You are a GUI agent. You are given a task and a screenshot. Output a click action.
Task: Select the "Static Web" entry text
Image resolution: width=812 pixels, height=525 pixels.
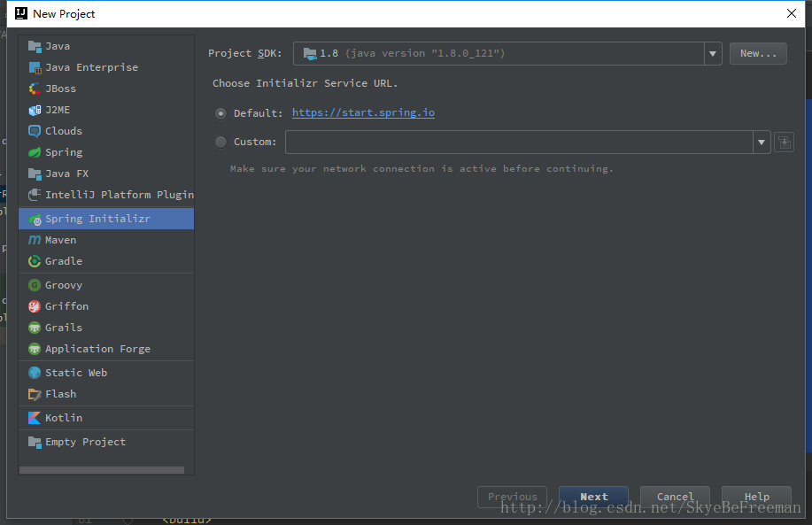(76, 373)
